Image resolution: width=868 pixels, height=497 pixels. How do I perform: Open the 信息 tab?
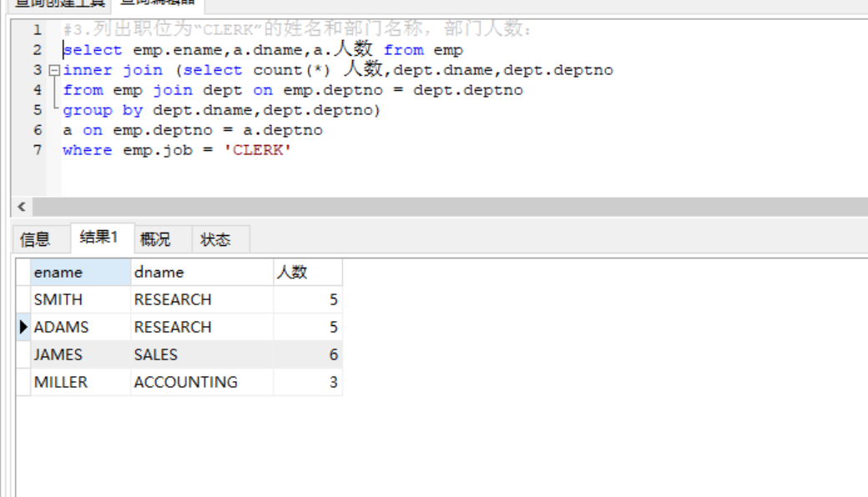click(x=35, y=239)
